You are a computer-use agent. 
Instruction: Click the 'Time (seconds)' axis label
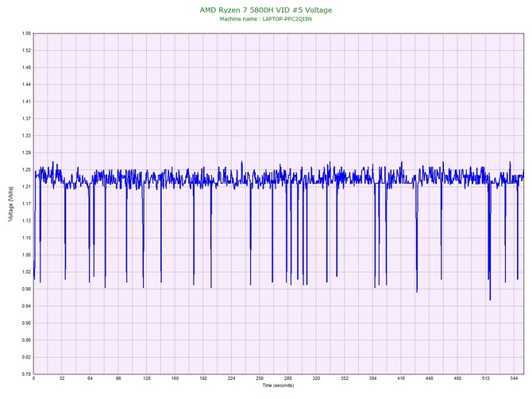coord(278,385)
